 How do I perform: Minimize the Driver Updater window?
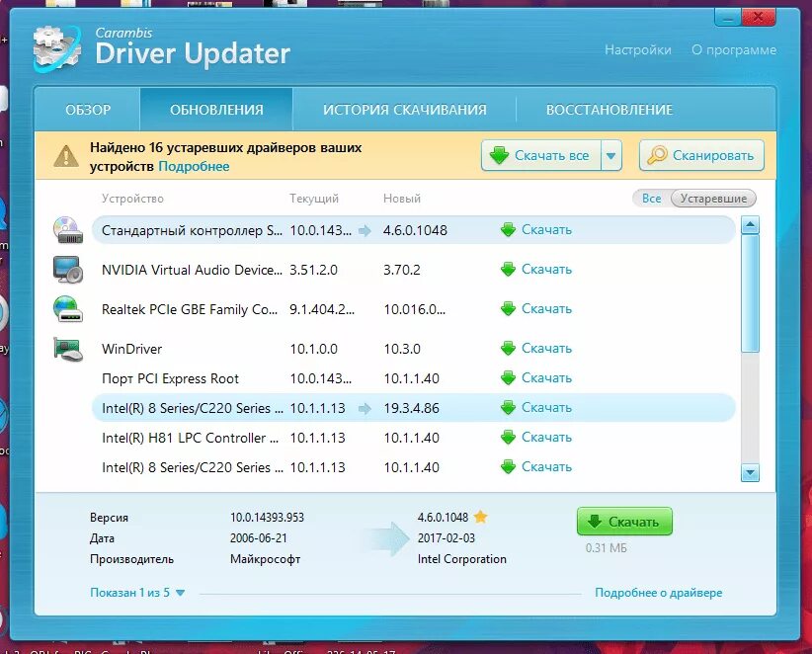coord(728,18)
